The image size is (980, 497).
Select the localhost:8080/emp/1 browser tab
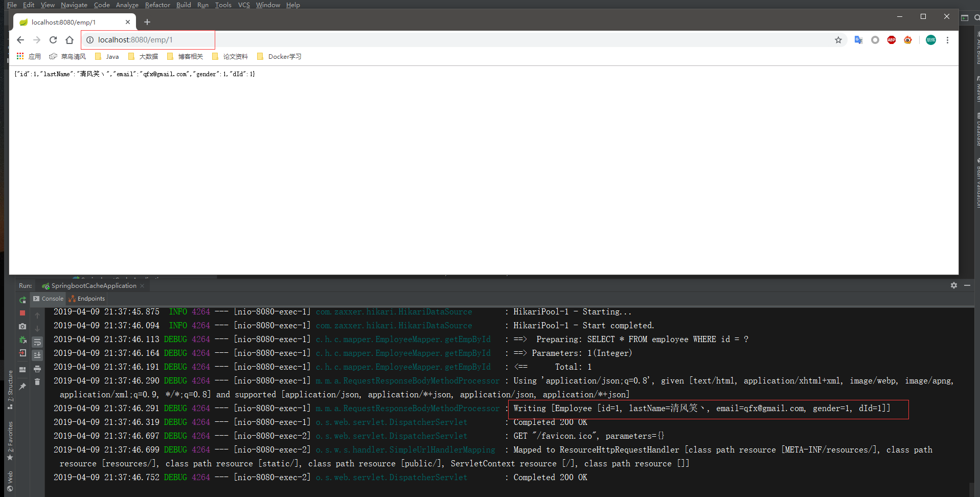pos(75,22)
